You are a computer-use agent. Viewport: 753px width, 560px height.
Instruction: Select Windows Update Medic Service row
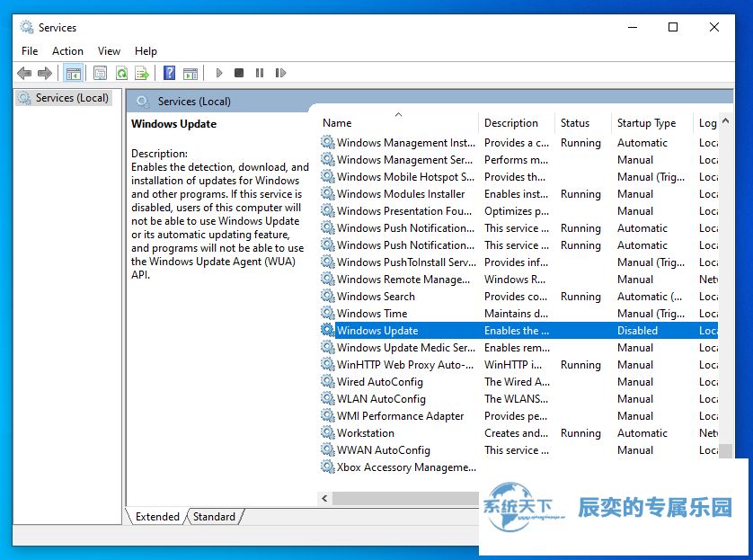518,347
